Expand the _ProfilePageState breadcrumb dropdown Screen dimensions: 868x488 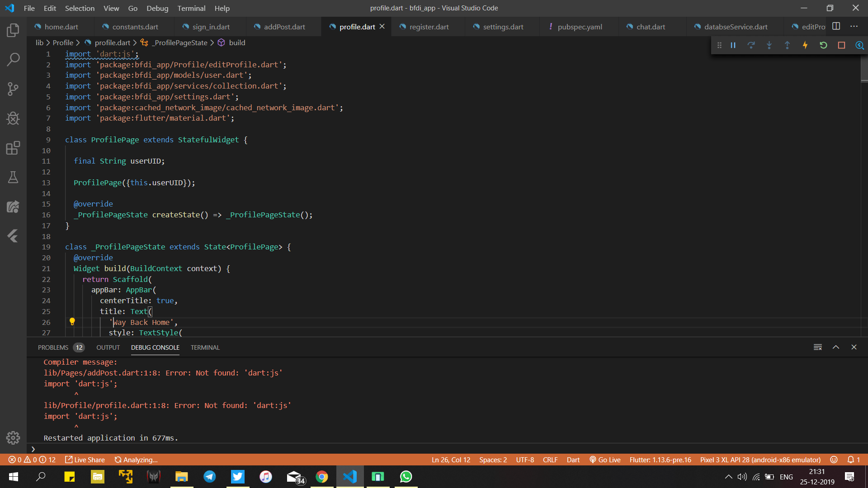(179, 42)
